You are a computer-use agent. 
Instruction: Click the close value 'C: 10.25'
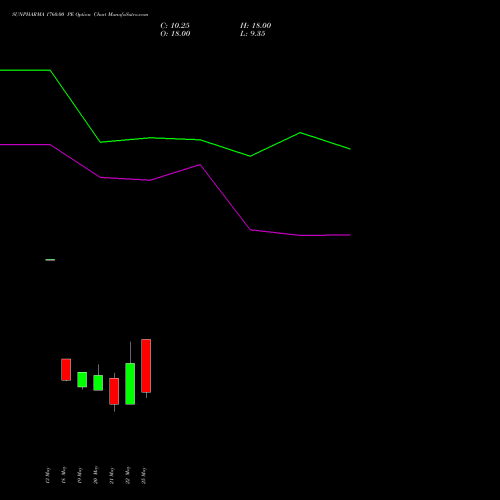175,26
